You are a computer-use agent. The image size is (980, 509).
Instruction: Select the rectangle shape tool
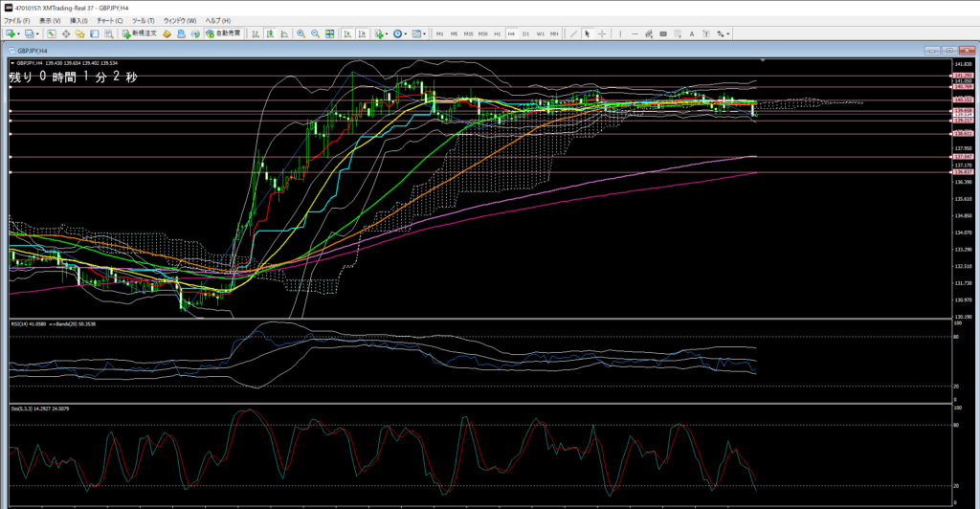663,33
